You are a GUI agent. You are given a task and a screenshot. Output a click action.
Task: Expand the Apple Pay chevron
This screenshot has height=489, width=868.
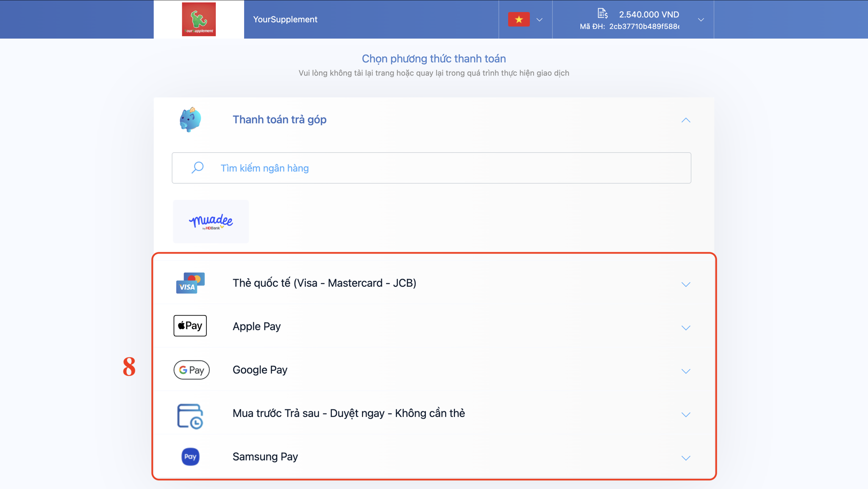pos(686,327)
